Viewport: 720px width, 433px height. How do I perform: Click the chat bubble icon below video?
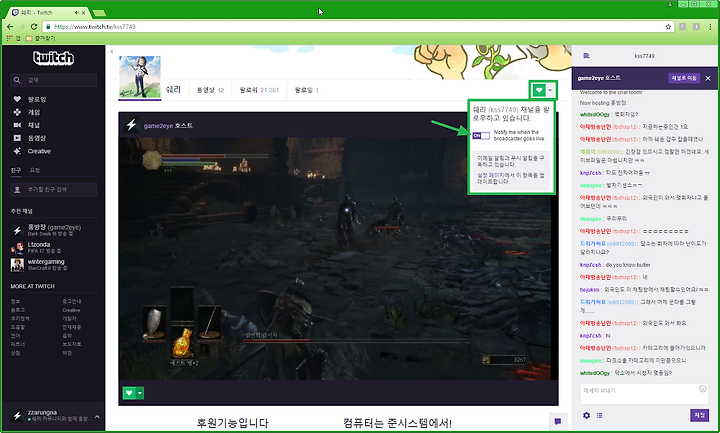point(557,422)
